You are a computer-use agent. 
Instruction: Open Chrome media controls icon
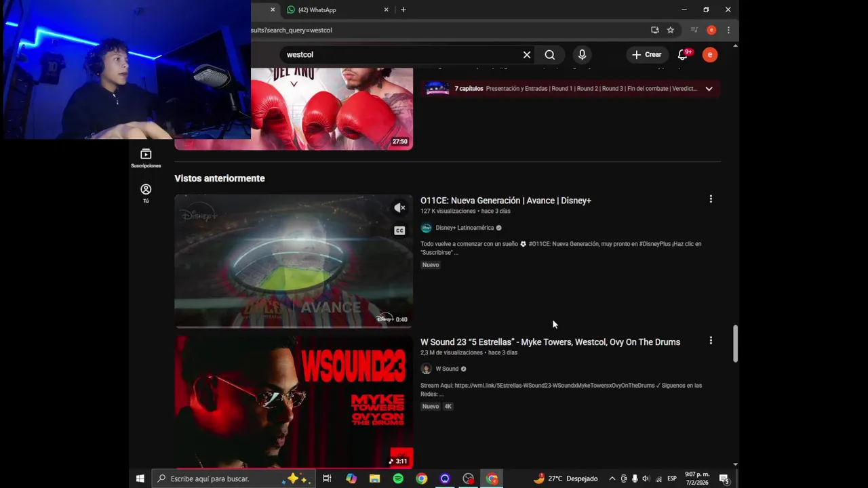pyautogui.click(x=694, y=30)
